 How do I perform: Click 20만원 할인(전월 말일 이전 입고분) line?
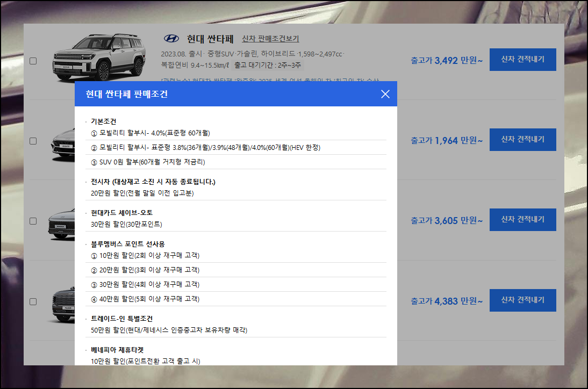[142, 193]
